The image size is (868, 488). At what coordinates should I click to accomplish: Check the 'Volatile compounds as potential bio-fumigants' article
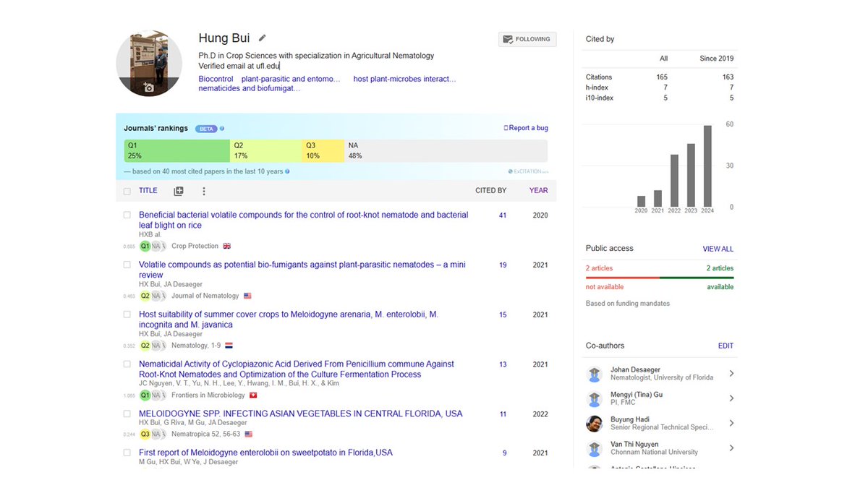click(x=127, y=265)
